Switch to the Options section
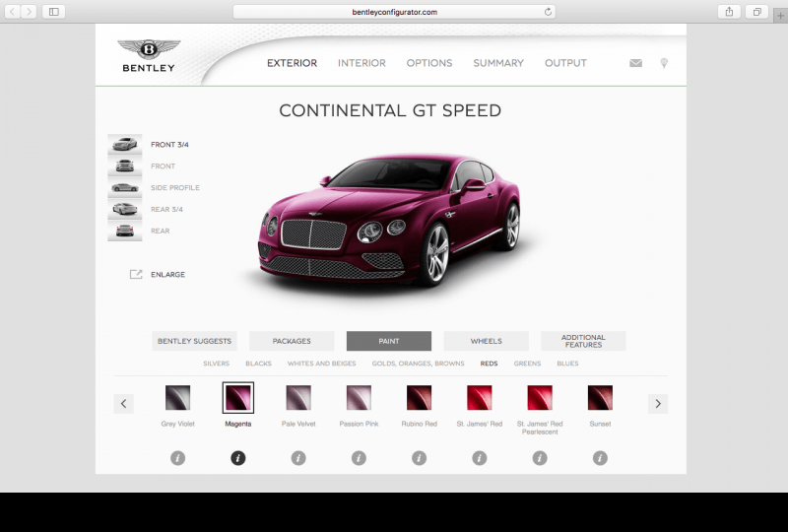Viewport: 788px width, 532px height. (x=429, y=63)
